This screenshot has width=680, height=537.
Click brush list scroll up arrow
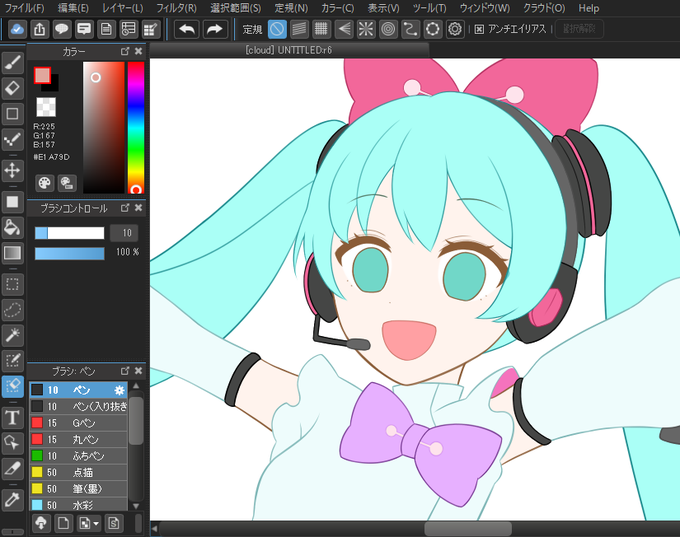click(x=136, y=386)
